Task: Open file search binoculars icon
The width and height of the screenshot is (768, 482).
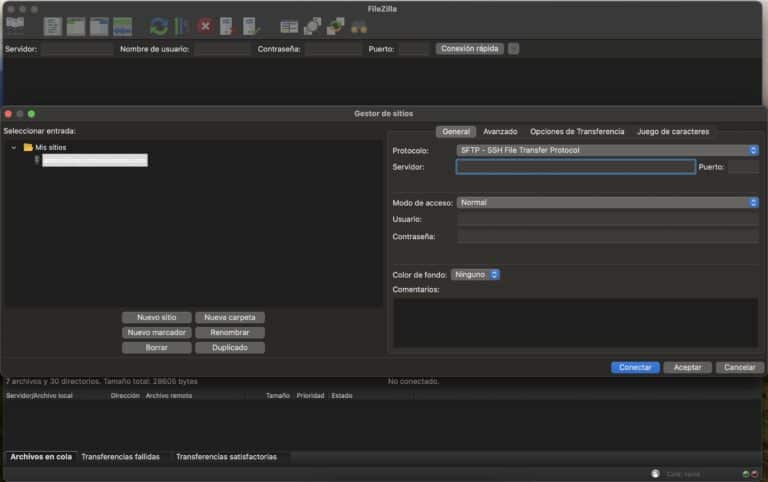Action: [359, 27]
